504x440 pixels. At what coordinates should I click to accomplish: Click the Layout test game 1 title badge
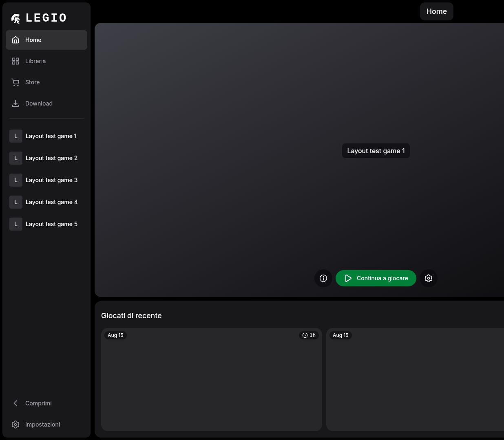point(376,151)
